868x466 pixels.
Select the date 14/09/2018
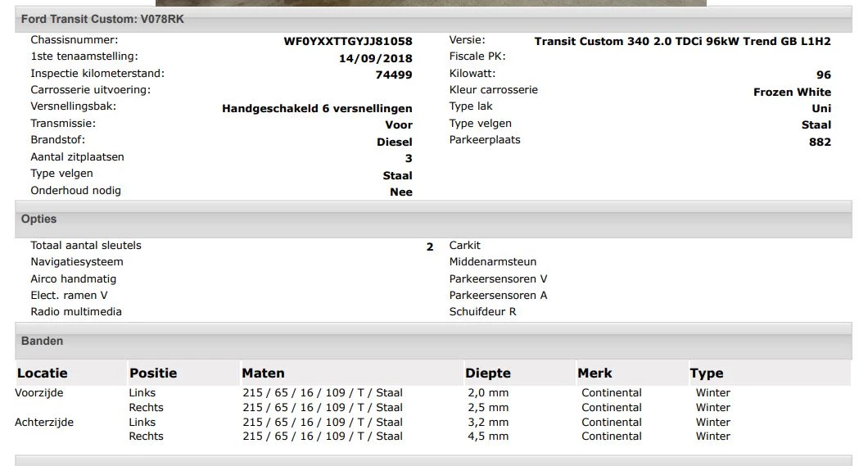pyautogui.click(x=376, y=58)
